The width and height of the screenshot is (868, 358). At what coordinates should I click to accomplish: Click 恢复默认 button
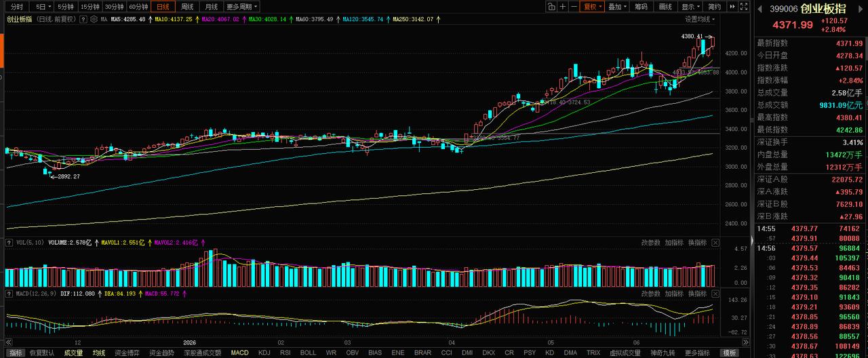tap(42, 353)
